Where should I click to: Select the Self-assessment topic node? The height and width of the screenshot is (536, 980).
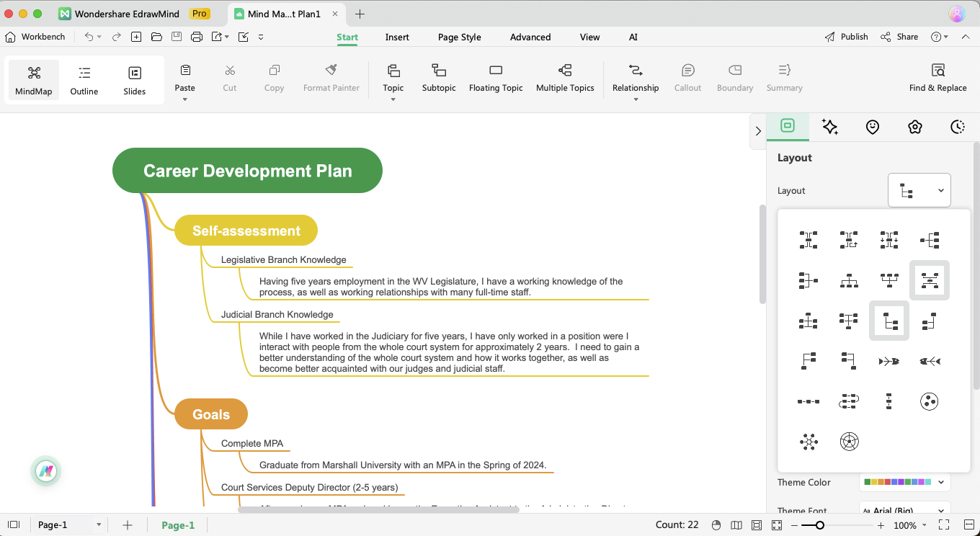(246, 231)
